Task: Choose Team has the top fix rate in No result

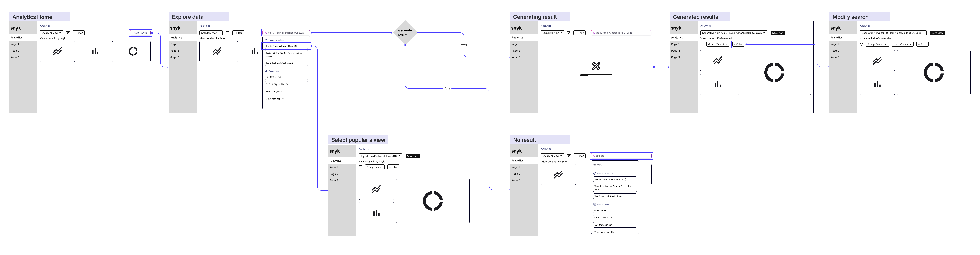Action: click(x=615, y=188)
